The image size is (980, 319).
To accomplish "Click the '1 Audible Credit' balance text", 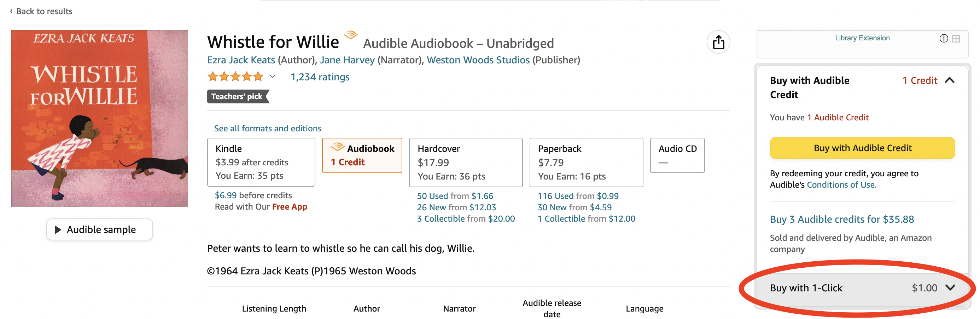I will pos(838,118).
